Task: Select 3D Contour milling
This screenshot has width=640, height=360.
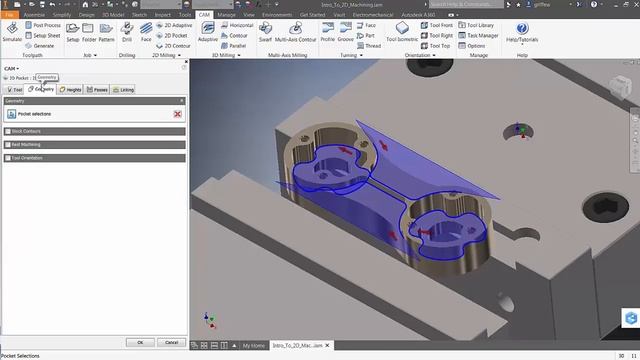Action: coord(234,36)
